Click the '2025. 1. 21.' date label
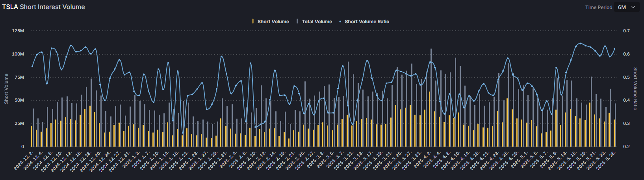Image resolution: width=644 pixels, height=180 pixels. click(179, 160)
